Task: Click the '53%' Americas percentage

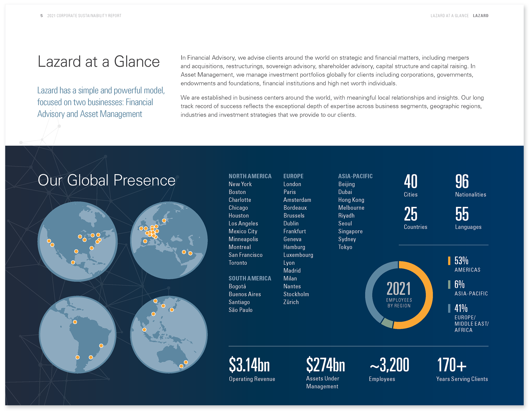Action: 461,261
